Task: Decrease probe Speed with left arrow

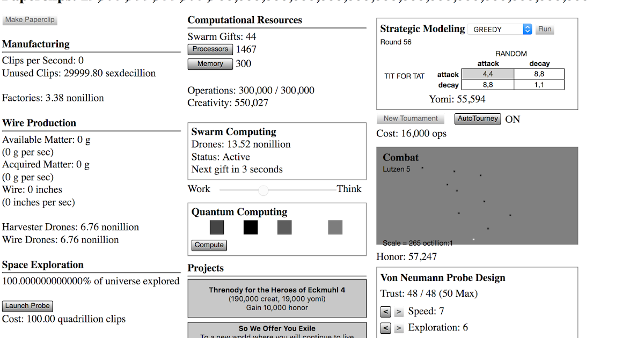Action: point(386,312)
